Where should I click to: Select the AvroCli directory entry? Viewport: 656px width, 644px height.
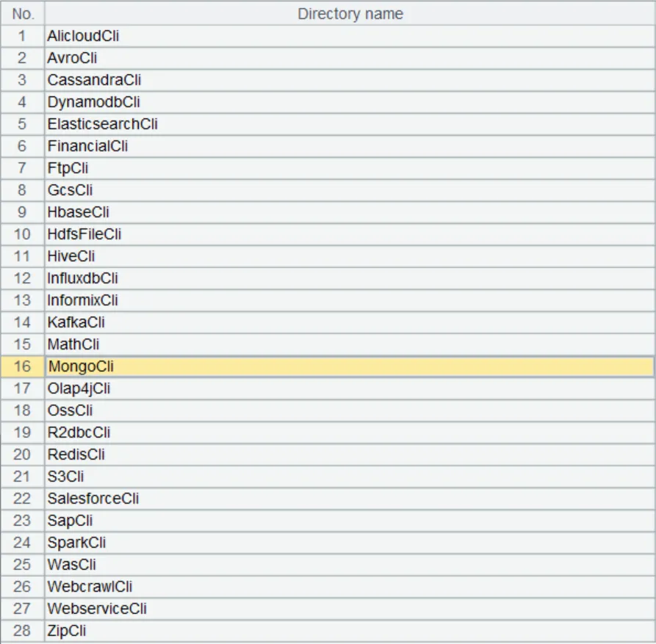[x=350, y=58]
